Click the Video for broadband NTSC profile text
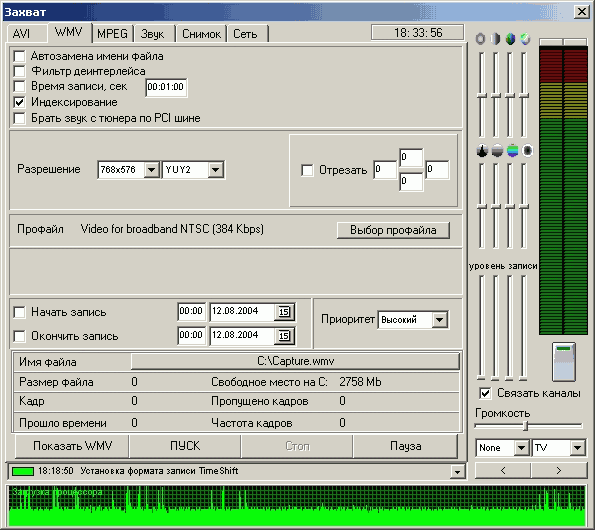This screenshot has width=595, height=530. (x=172, y=229)
